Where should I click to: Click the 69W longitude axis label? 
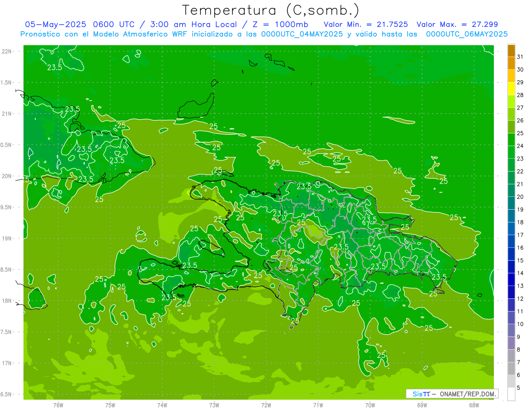tap(422, 405)
